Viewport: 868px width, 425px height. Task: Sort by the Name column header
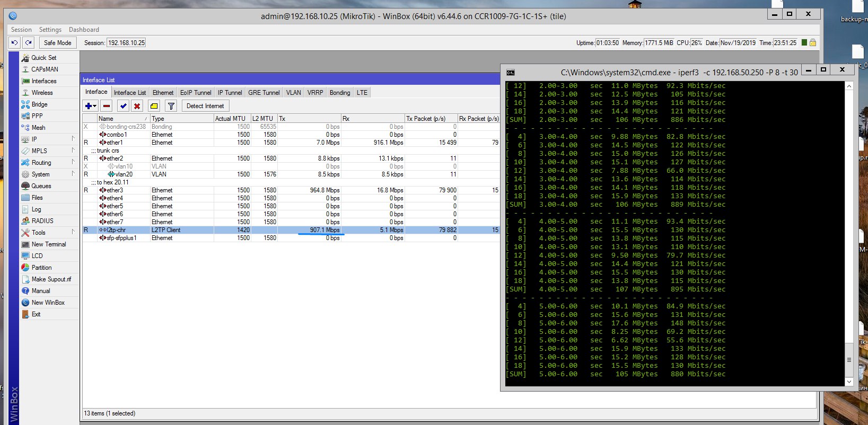[123, 119]
